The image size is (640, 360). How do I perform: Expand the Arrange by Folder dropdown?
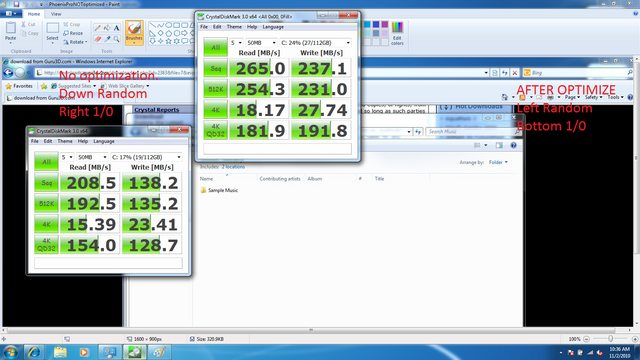(x=498, y=162)
